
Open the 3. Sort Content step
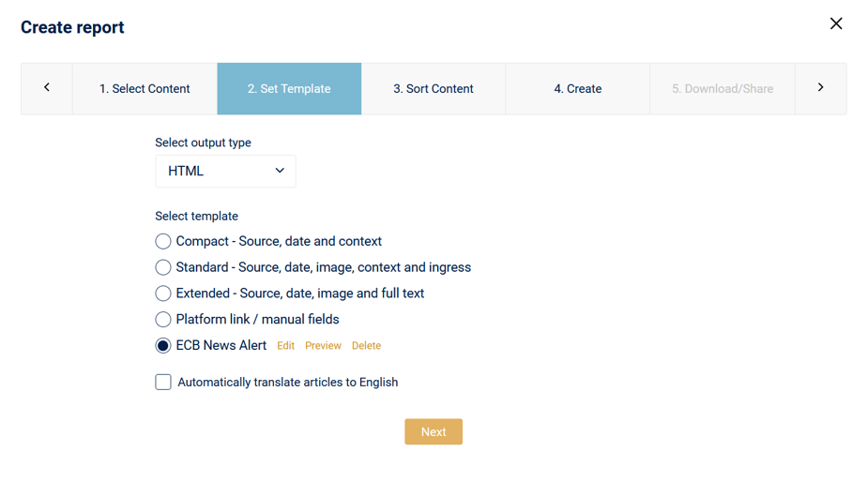click(x=434, y=88)
